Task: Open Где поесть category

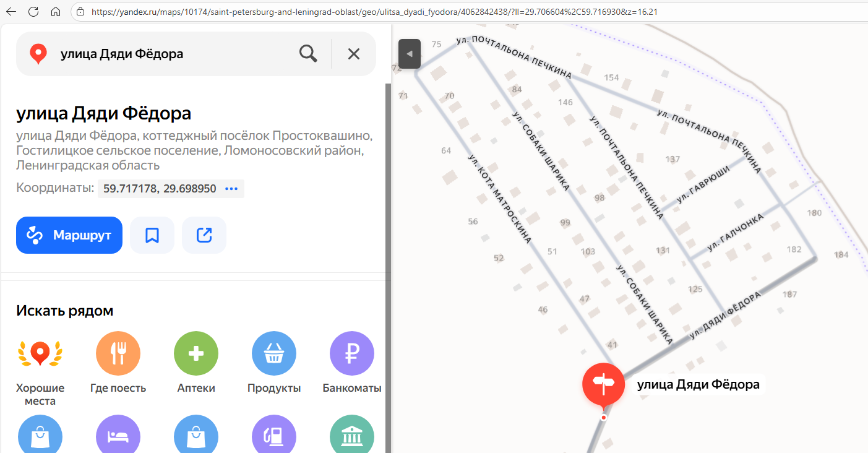Action: click(x=118, y=354)
